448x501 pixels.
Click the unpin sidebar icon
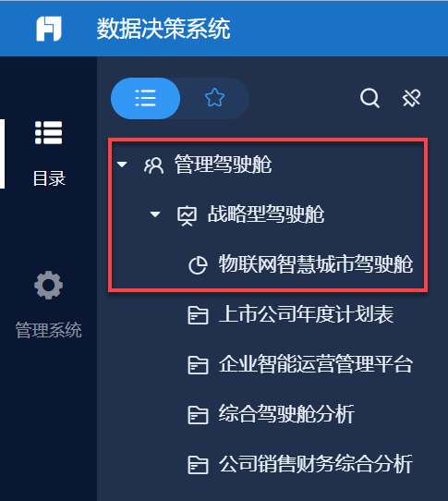pos(411,98)
